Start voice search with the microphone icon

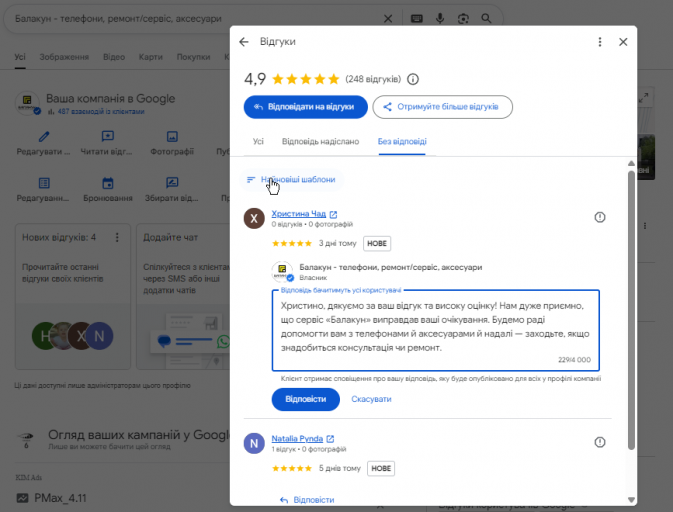440,18
